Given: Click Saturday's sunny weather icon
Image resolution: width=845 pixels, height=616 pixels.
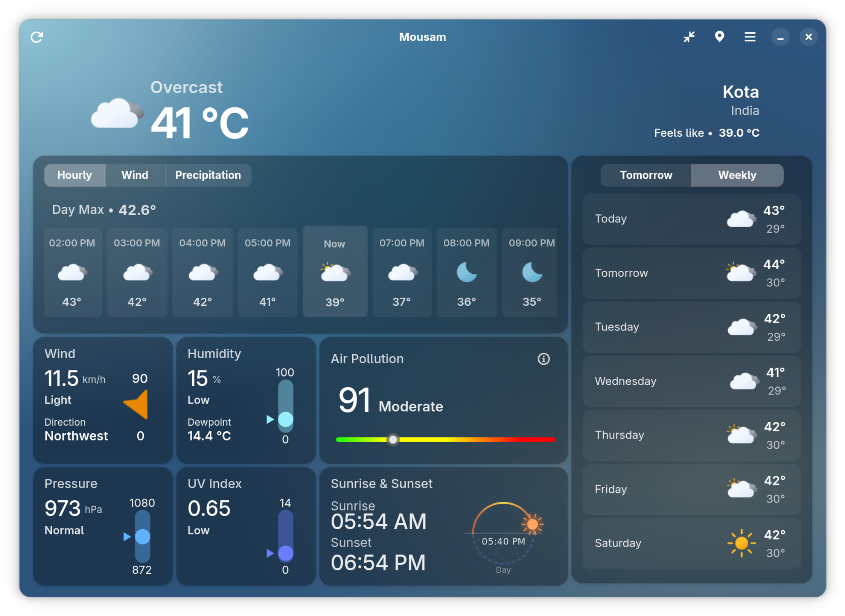Looking at the screenshot, I should (741, 543).
